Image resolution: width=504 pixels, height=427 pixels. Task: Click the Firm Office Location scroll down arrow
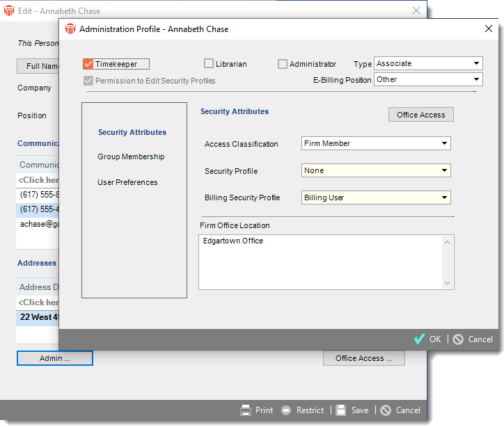click(447, 283)
